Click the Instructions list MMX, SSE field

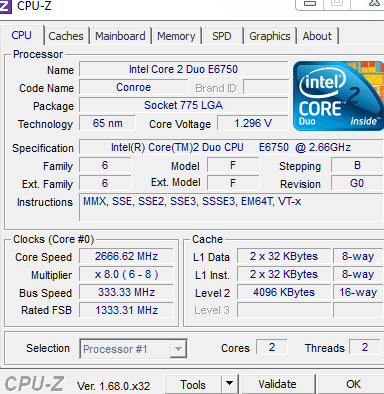[x=231, y=207]
